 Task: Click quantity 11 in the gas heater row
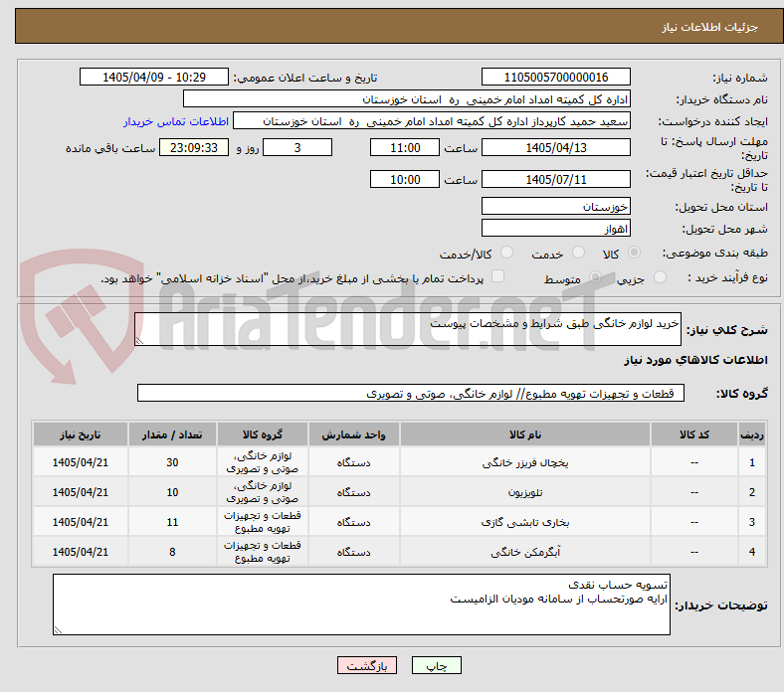click(172, 522)
